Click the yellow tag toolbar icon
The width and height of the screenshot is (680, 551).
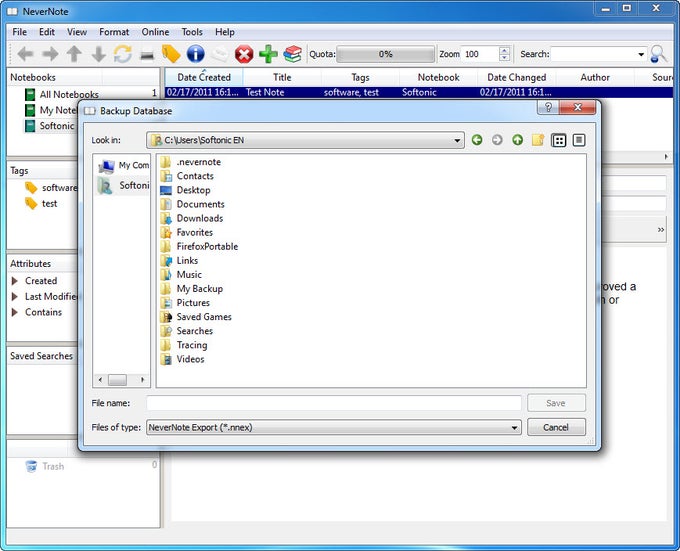click(171, 54)
